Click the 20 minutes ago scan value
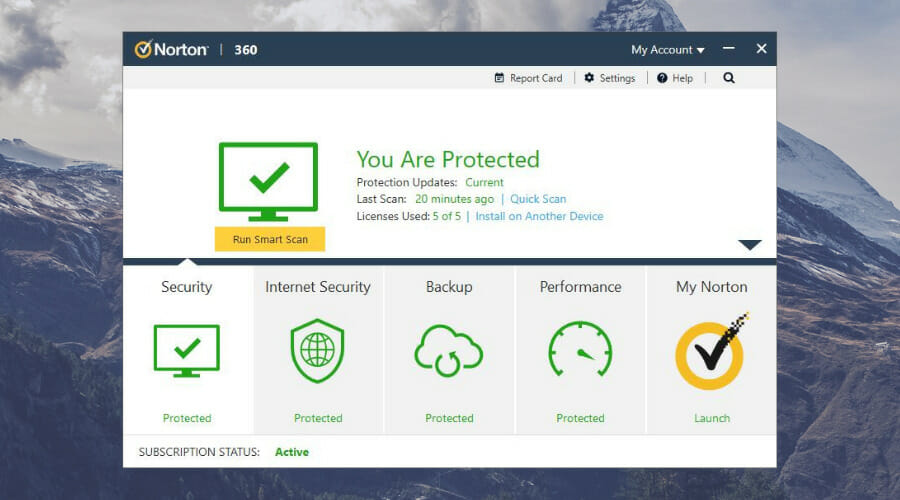This screenshot has height=500, width=900. (x=454, y=199)
